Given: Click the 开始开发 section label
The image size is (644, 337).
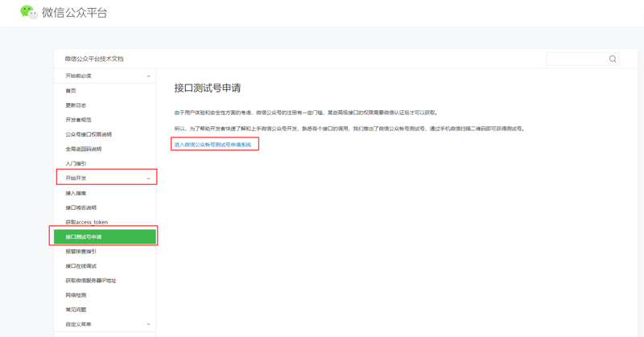Looking at the screenshot, I should tap(76, 178).
